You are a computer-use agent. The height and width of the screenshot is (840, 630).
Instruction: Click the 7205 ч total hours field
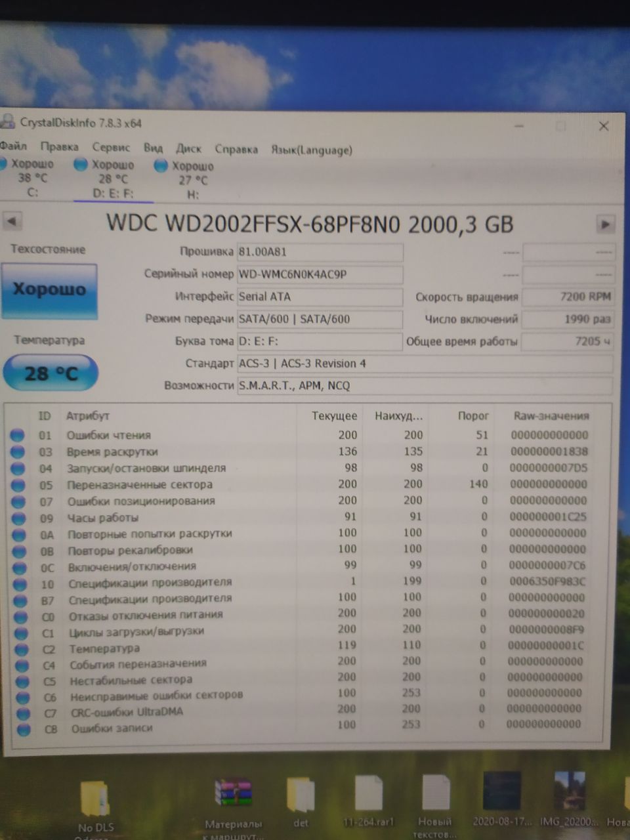568,342
